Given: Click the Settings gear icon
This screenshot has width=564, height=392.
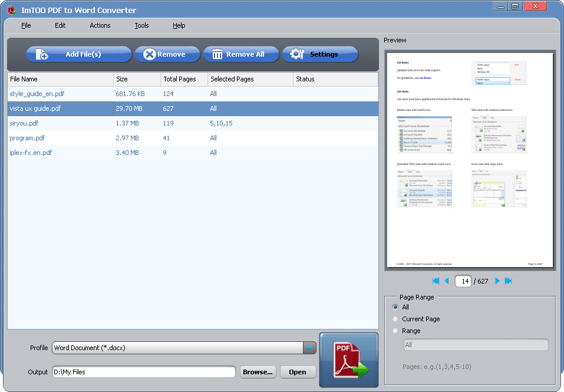Looking at the screenshot, I should (x=297, y=54).
